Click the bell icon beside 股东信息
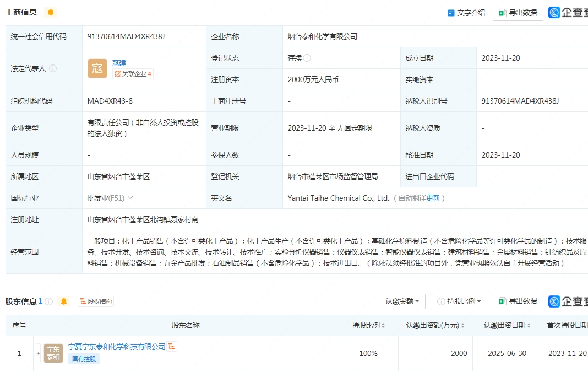The image size is (588, 372). pos(64,301)
